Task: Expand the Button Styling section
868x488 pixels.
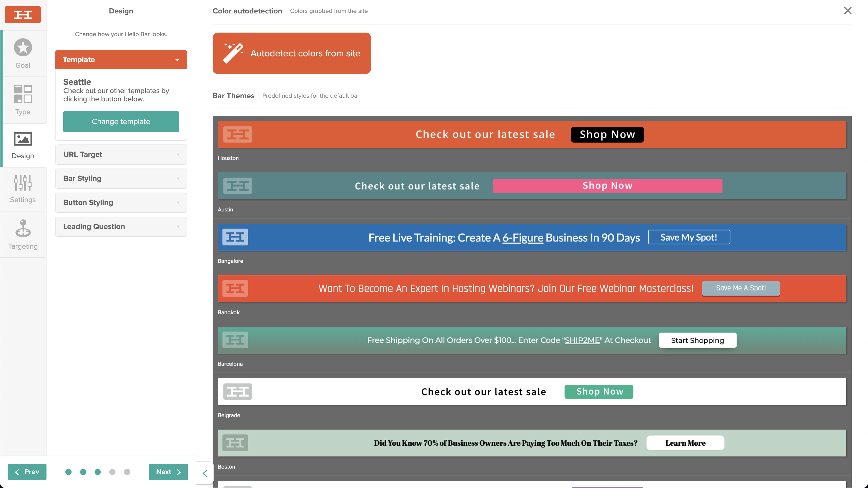Action: [121, 202]
